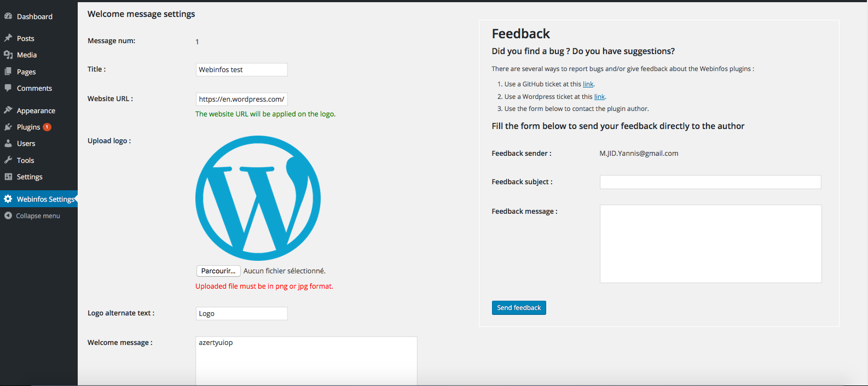Click the Comments speech bubble icon
Viewport: 868px width, 386px height.
[8, 88]
